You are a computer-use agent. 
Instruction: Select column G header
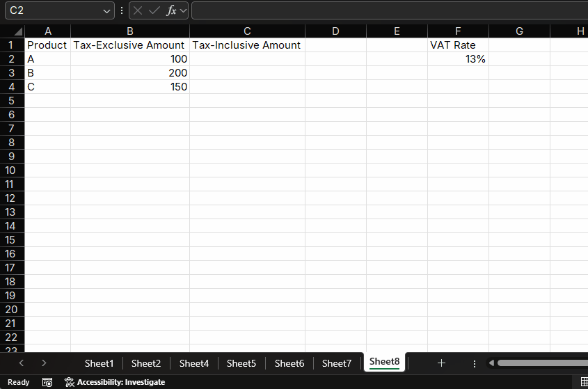pos(519,31)
